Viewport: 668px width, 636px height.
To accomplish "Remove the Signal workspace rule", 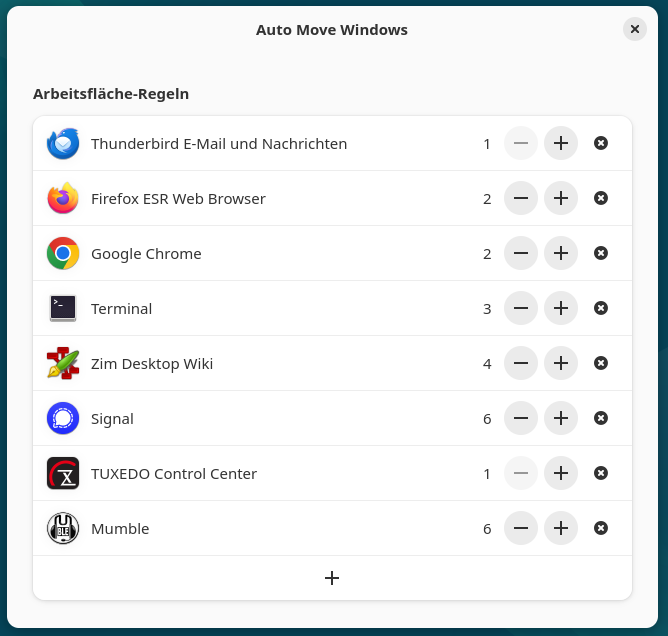I will 601,418.
